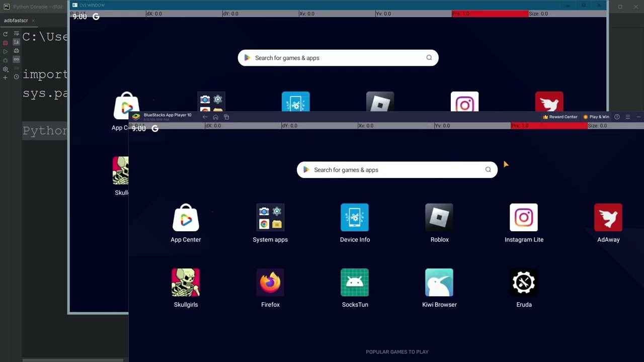Image resolution: width=644 pixels, height=362 pixels.
Task: Click the PyCharm logo in the title bar
Action: tap(6, 7)
